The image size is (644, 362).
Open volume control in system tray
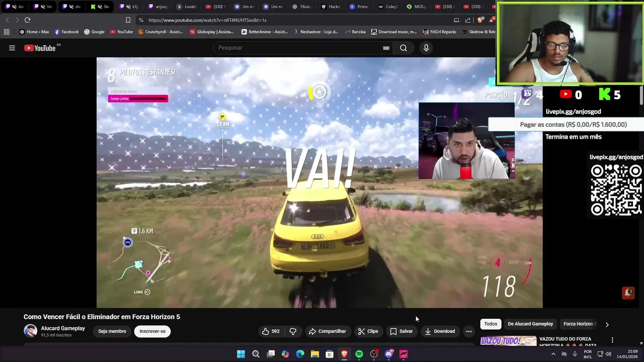click(x=608, y=354)
